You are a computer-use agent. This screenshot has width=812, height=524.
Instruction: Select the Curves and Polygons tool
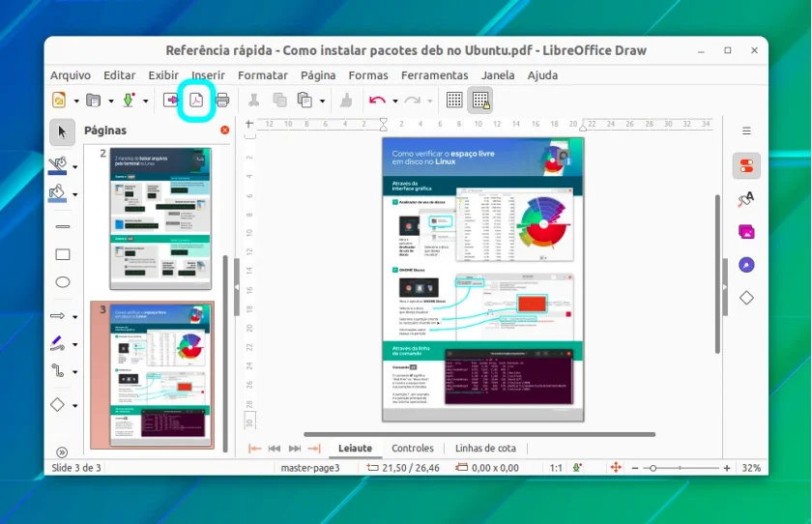57,343
